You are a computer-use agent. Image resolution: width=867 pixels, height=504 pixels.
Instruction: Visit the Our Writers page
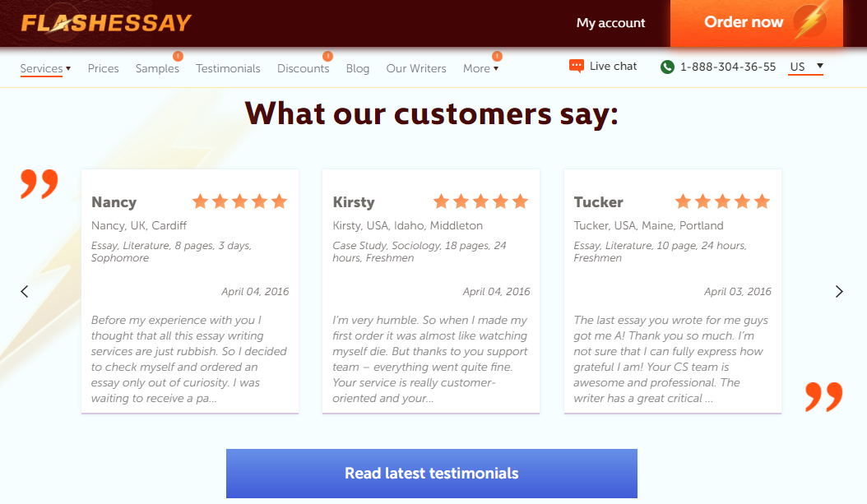point(416,68)
